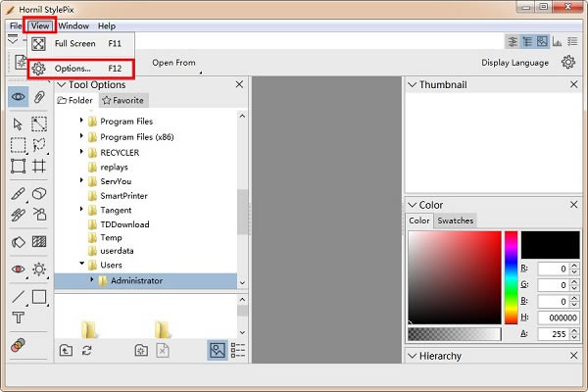Switch to list view mode
The image size is (588, 392).
[238, 350]
